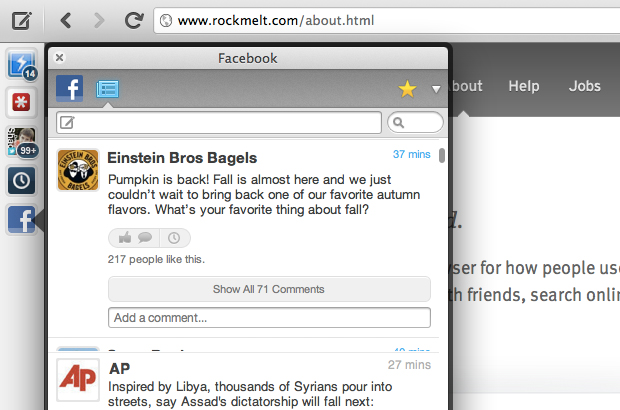Open the Help menu on RockMelt page

(524, 86)
